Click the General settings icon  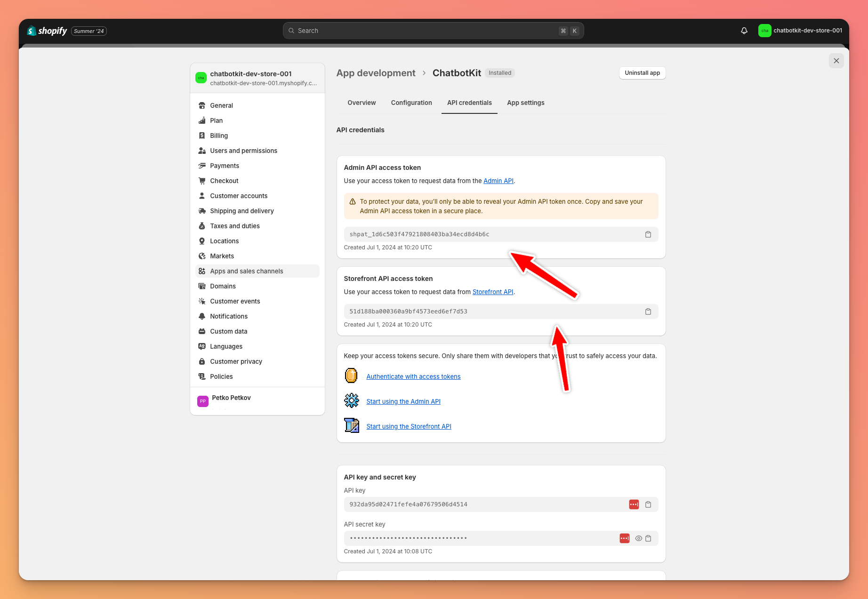(x=202, y=105)
